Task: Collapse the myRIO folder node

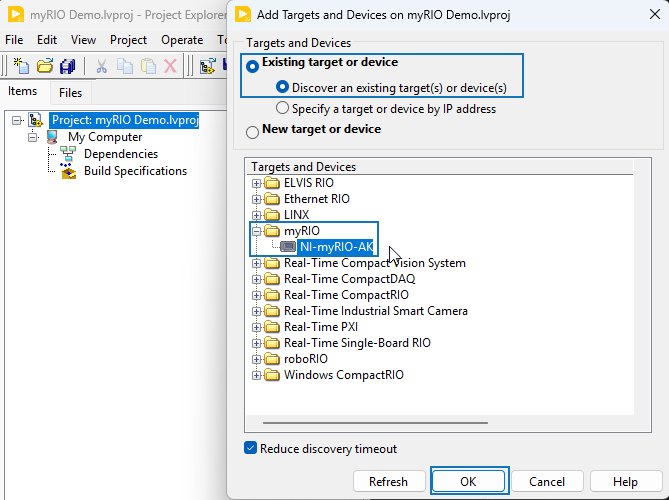Action: pos(257,231)
